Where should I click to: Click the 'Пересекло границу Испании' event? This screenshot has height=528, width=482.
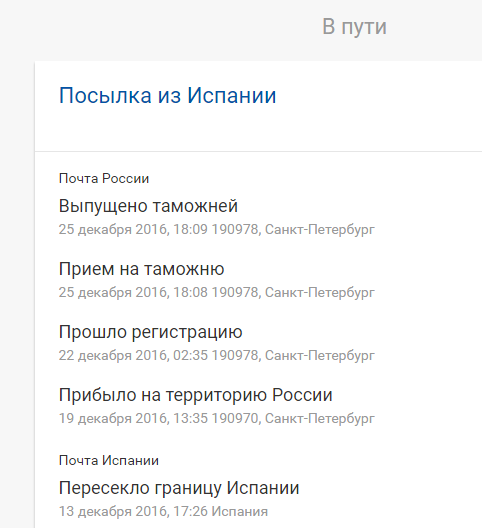pos(179,488)
